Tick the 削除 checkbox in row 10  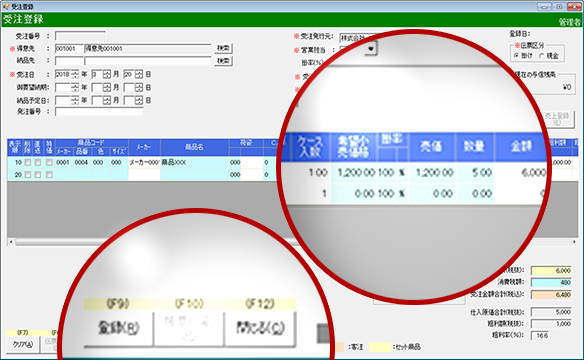coord(28,163)
